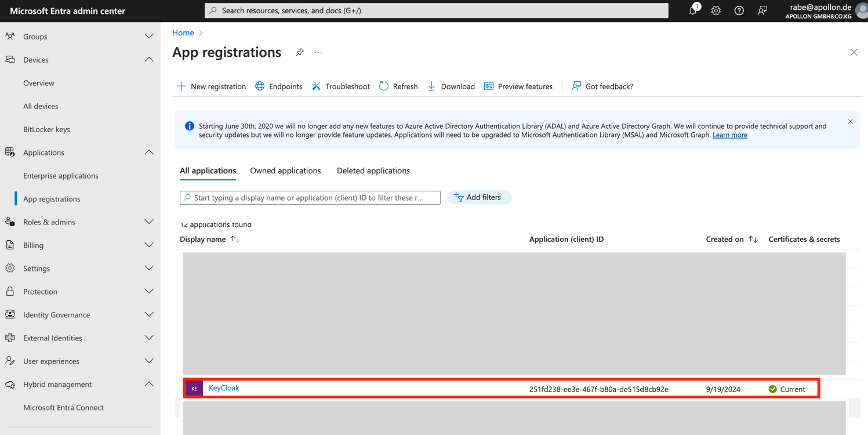Open portal settings gear icon

tap(716, 10)
